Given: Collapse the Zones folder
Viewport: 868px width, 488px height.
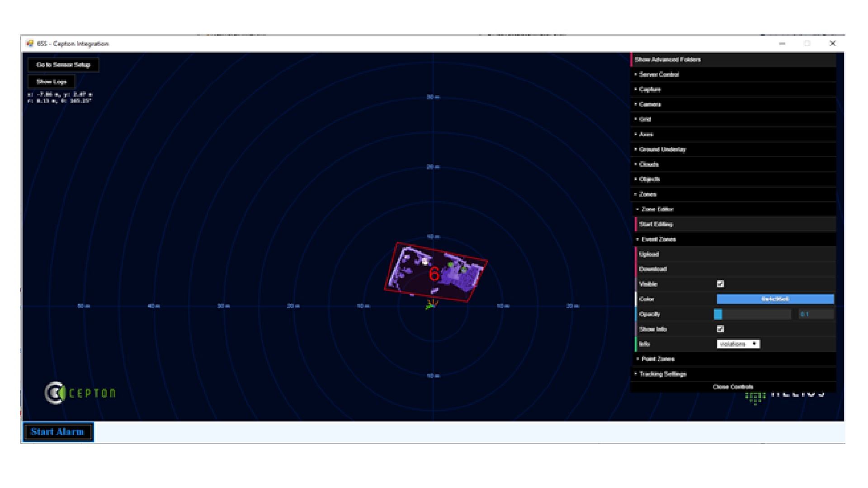Looking at the screenshot, I should 733,194.
